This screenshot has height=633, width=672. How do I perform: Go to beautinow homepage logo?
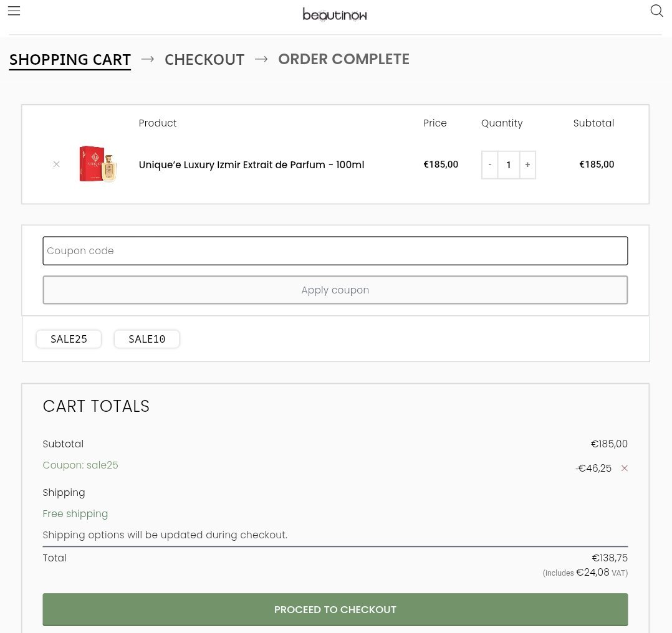point(335,14)
